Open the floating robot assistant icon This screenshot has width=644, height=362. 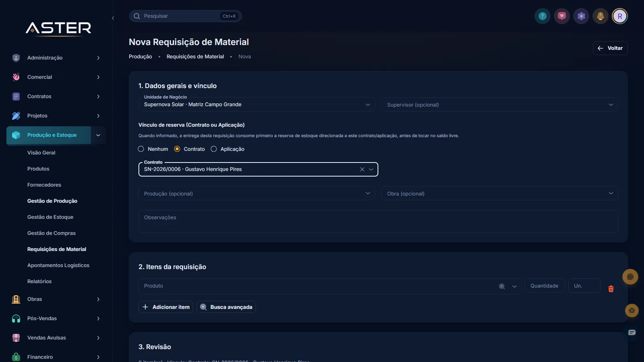632,311
